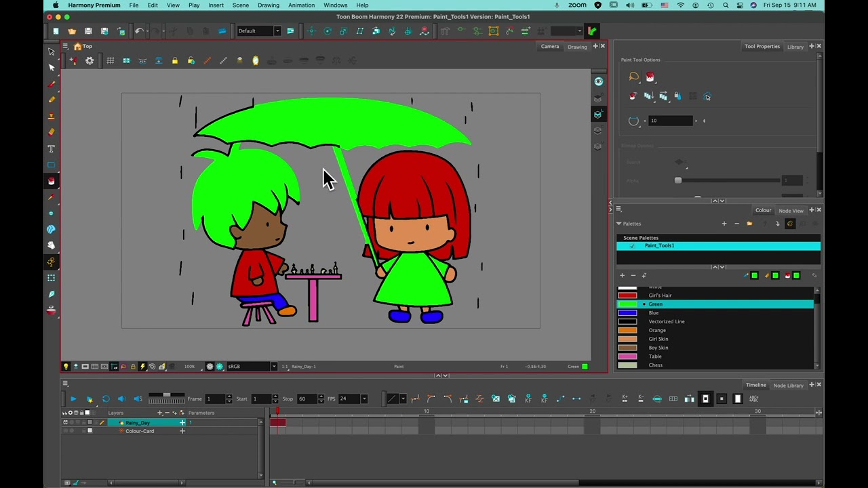This screenshot has height=488, width=868.
Task: Open the Colour panel hamburger menu
Action: 618,210
